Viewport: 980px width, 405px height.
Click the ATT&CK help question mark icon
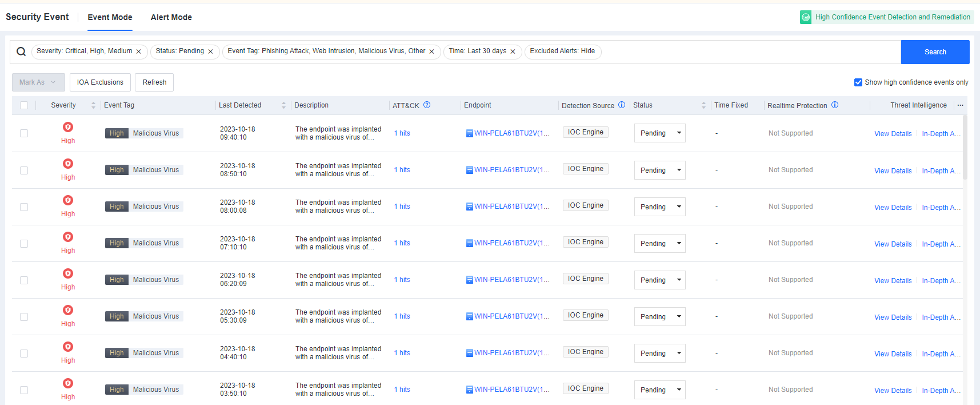(x=427, y=105)
